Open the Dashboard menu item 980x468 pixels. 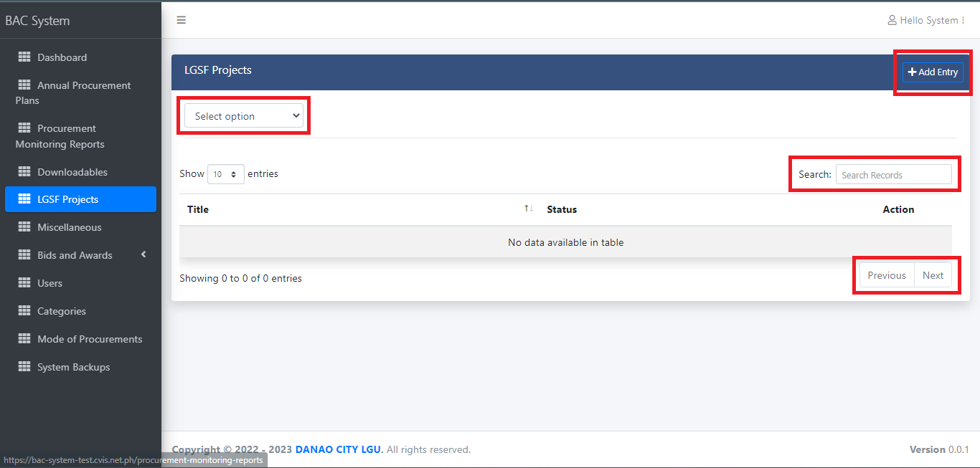click(x=80, y=57)
